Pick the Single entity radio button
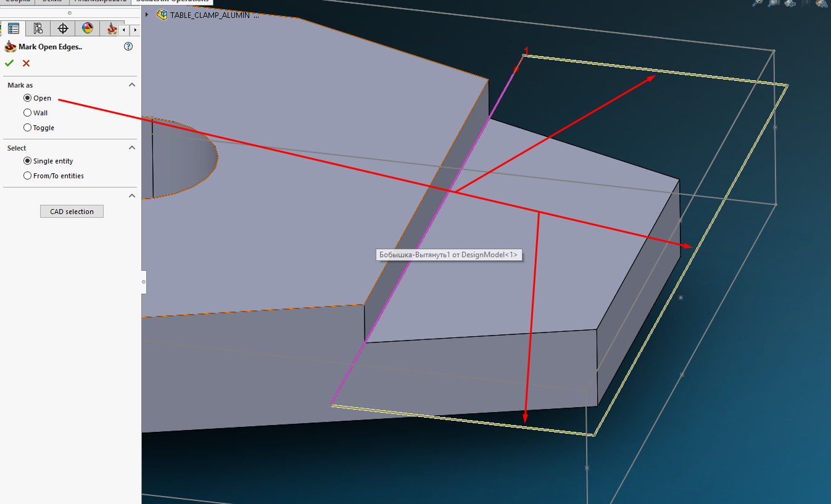 [27, 161]
